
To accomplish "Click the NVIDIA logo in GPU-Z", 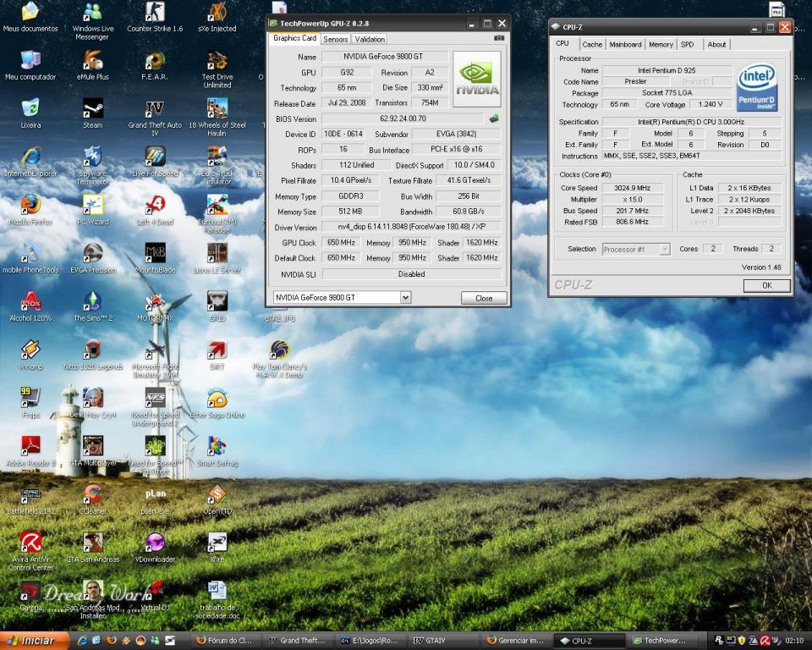I will (477, 80).
